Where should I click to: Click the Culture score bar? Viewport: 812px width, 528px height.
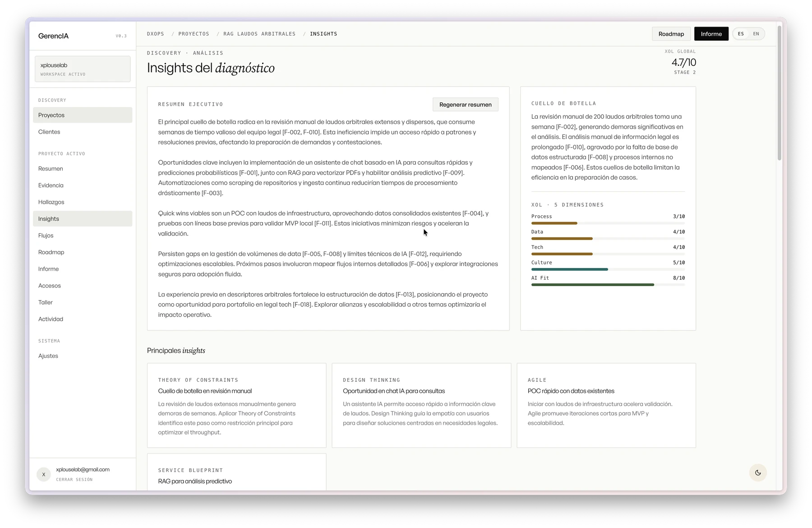608,269
